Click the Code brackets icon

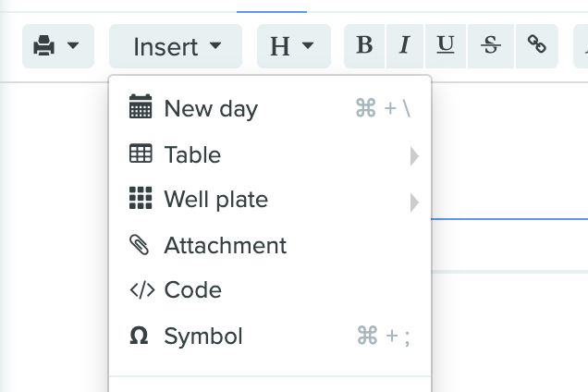142,290
